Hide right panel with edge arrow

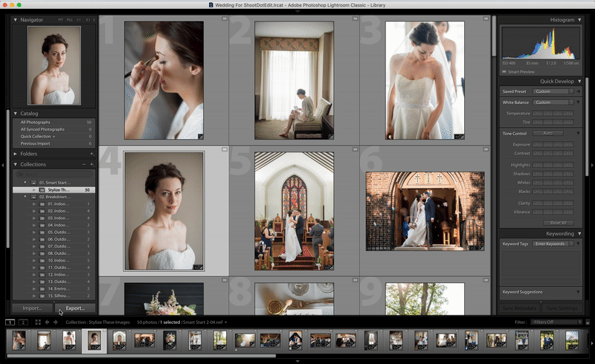coord(592,166)
